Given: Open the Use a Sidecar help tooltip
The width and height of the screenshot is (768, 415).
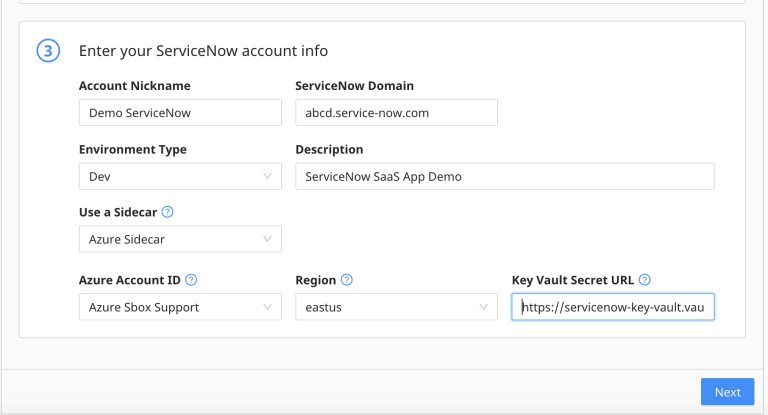Looking at the screenshot, I should pyautogui.click(x=168, y=212).
